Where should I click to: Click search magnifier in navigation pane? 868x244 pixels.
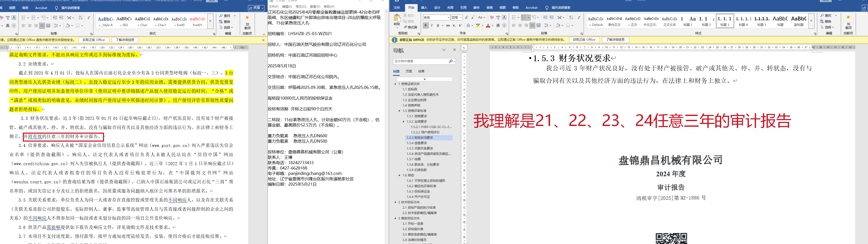450,61
